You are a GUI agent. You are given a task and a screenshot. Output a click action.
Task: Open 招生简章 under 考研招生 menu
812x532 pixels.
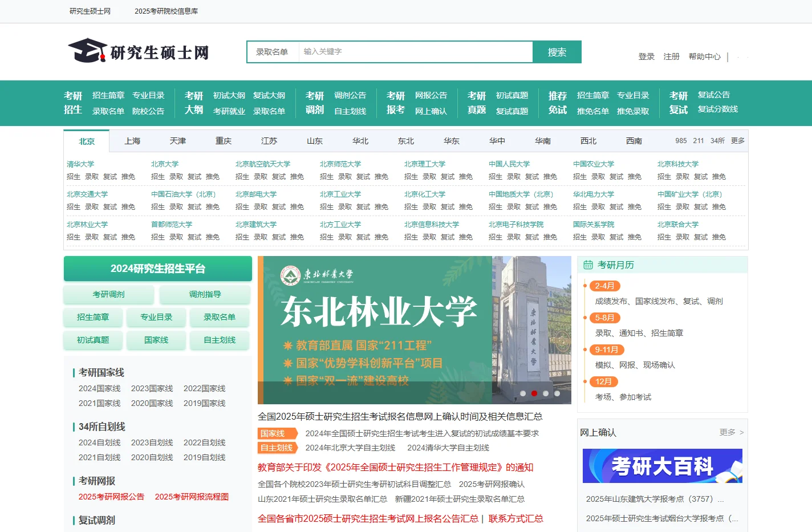pyautogui.click(x=108, y=95)
